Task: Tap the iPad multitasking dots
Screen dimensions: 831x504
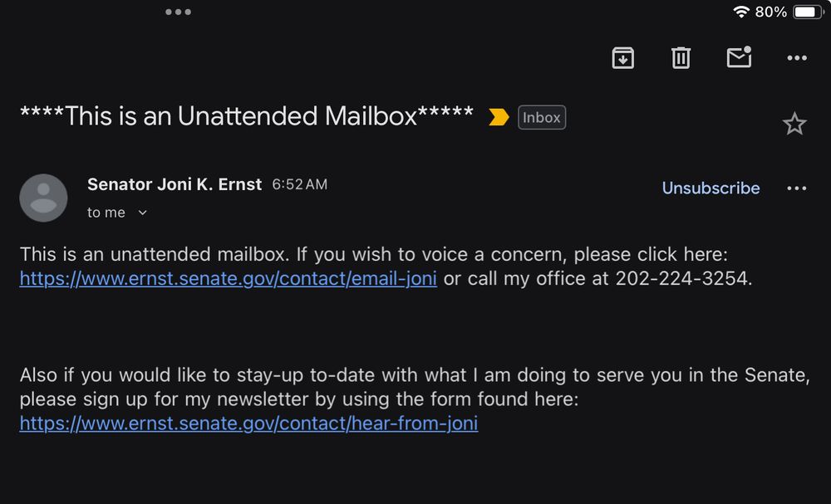Action: (178, 12)
